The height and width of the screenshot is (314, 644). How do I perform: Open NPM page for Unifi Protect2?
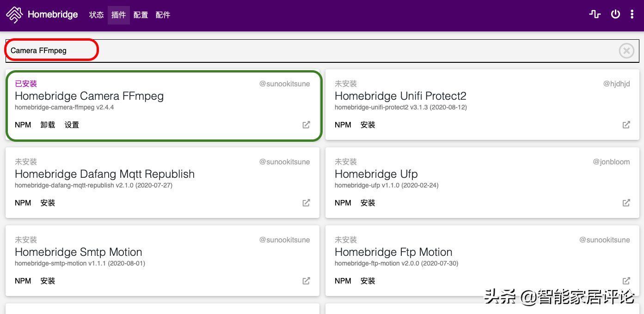click(343, 125)
